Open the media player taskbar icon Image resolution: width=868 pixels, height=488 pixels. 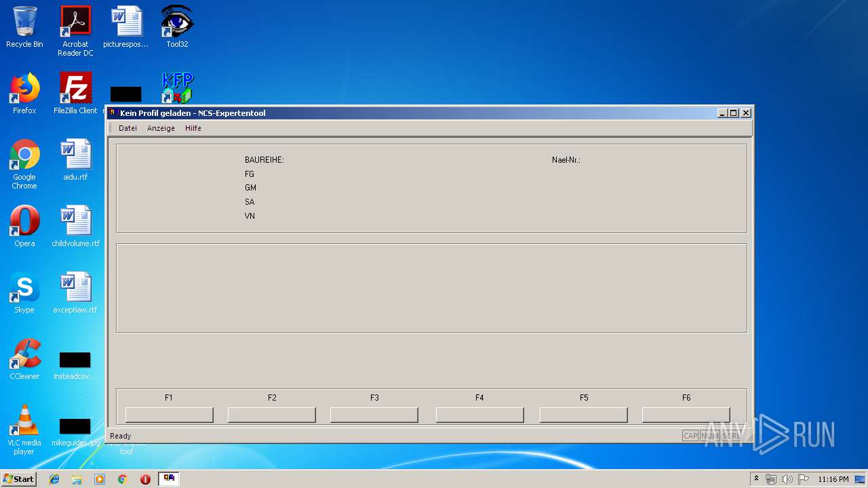click(100, 479)
